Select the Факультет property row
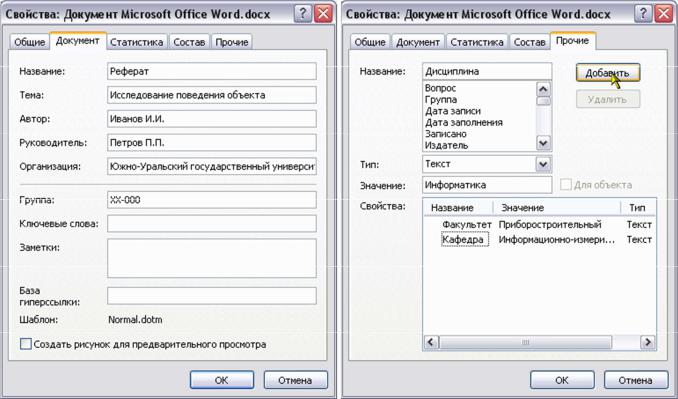This screenshot has height=399, width=678. [x=467, y=225]
